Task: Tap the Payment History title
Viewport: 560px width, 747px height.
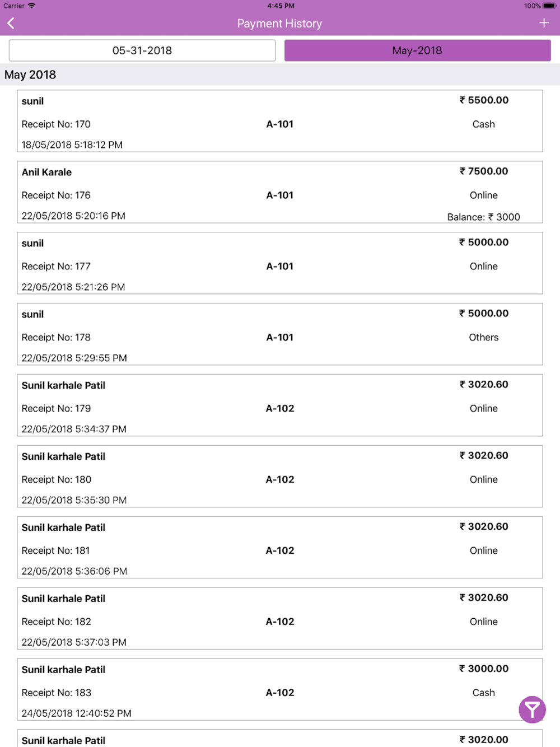Action: [279, 24]
